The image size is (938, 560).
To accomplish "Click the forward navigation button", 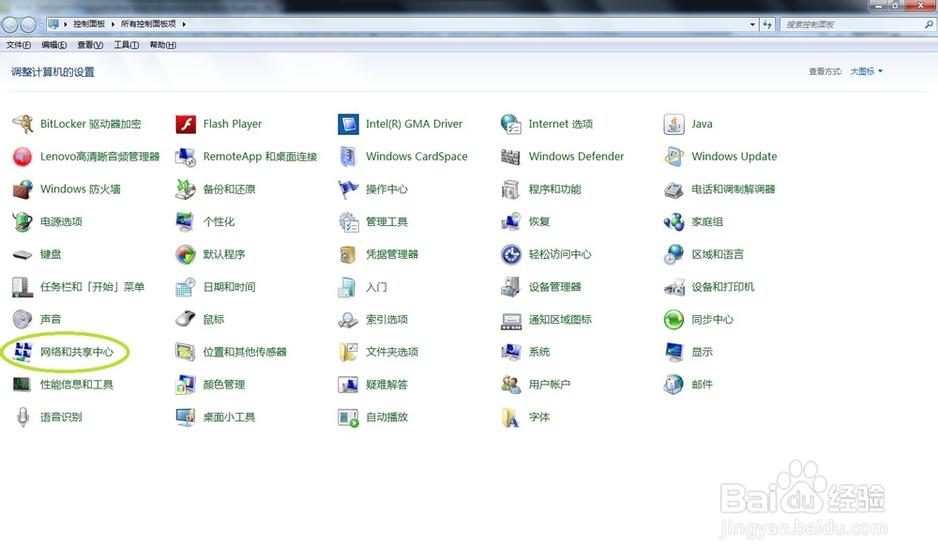I will 28,24.
